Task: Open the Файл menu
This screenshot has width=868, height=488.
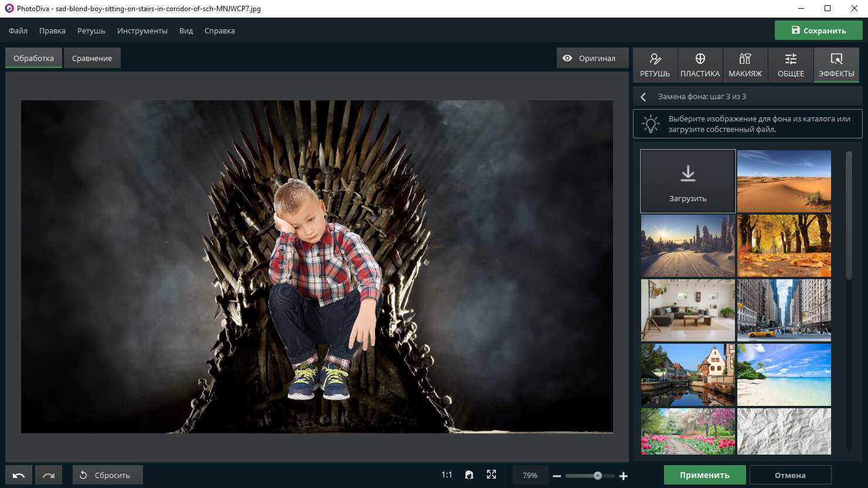Action: (18, 30)
